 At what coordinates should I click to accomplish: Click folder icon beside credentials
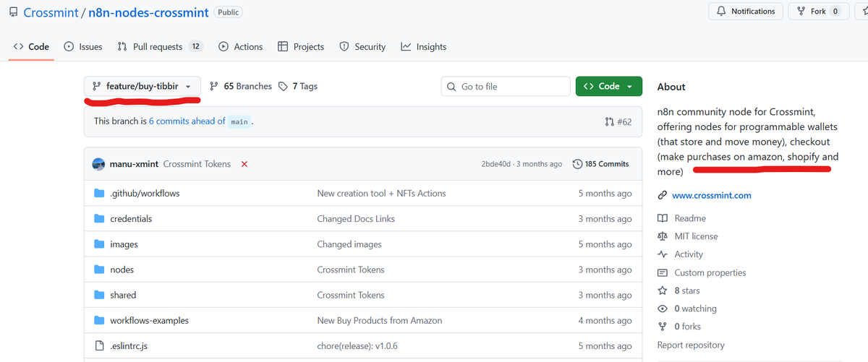(99, 219)
